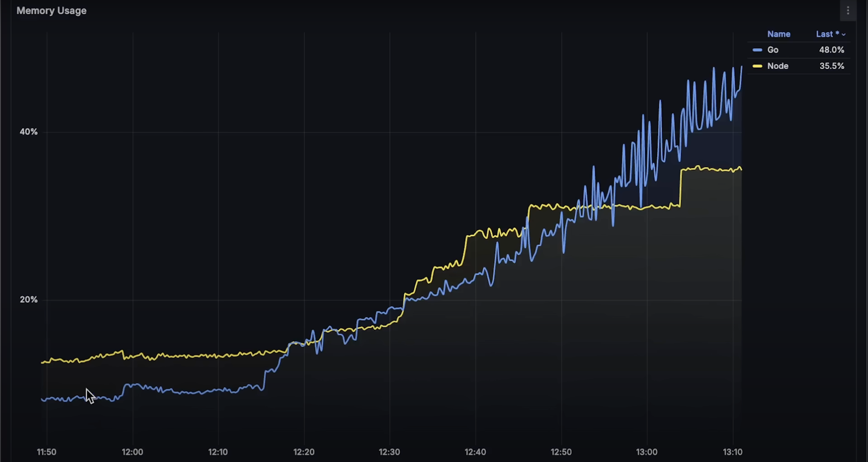This screenshot has height=462, width=868.
Task: Sort legend by Name column header
Action: (778, 34)
